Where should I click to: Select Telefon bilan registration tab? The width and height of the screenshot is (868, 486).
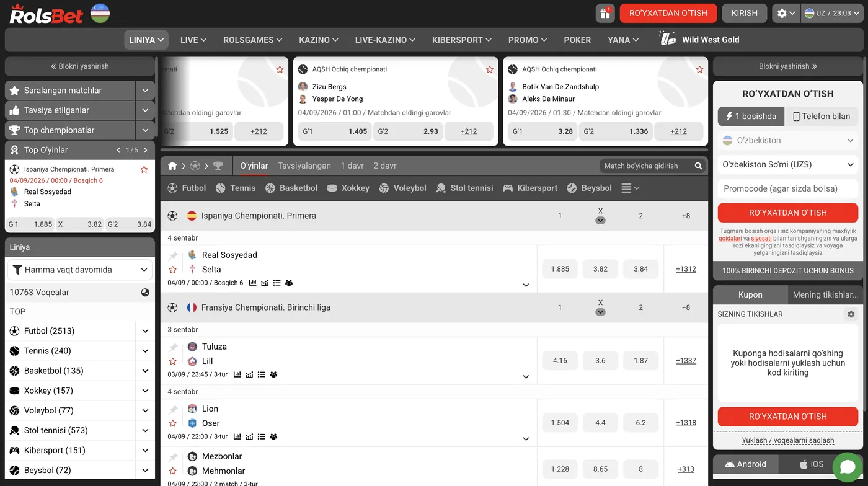821,116
